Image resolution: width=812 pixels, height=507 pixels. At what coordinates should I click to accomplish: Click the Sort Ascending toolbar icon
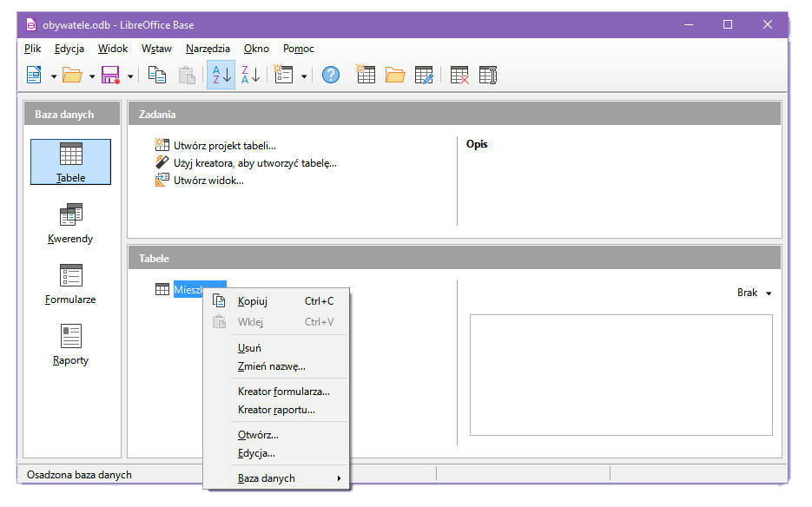[221, 76]
